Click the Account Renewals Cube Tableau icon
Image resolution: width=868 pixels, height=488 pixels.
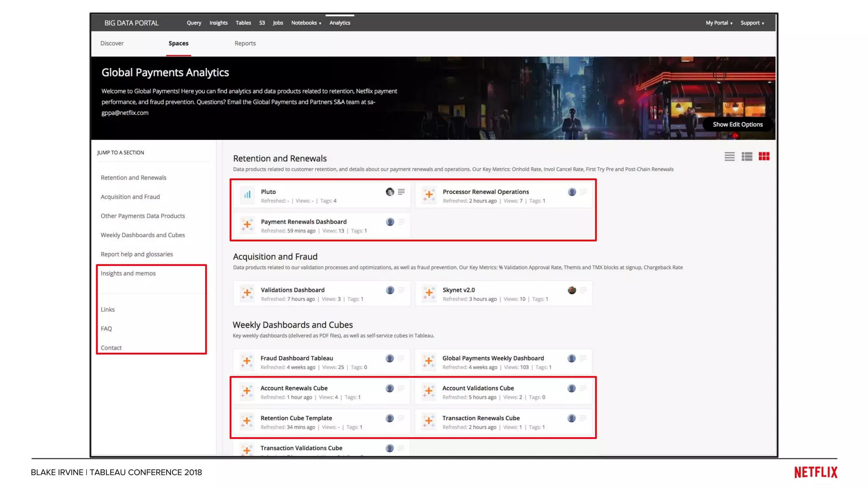tap(247, 392)
